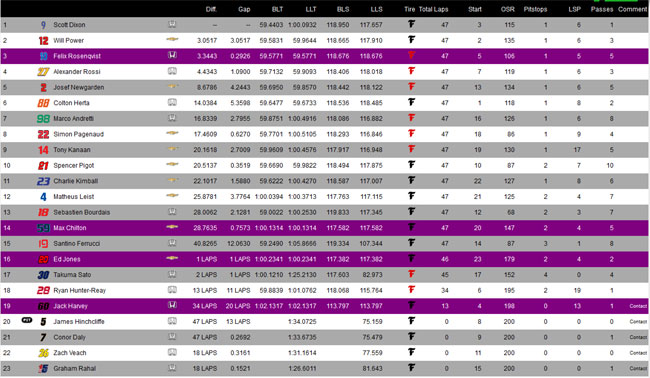Screen dimensions: 650x378
Task: Click Zach Veach's yellow 26 number icon
Action: pos(43,353)
